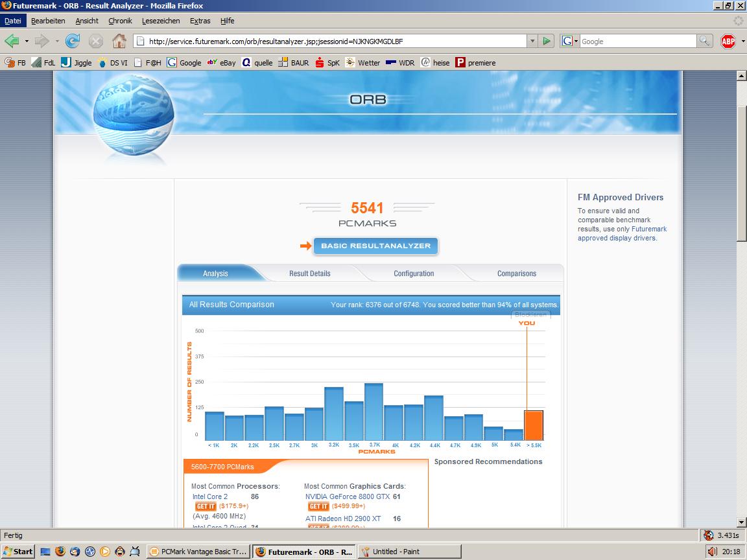The image size is (747, 560).
Task: Click GET IT under Intel Core 2
Action: tap(206, 506)
